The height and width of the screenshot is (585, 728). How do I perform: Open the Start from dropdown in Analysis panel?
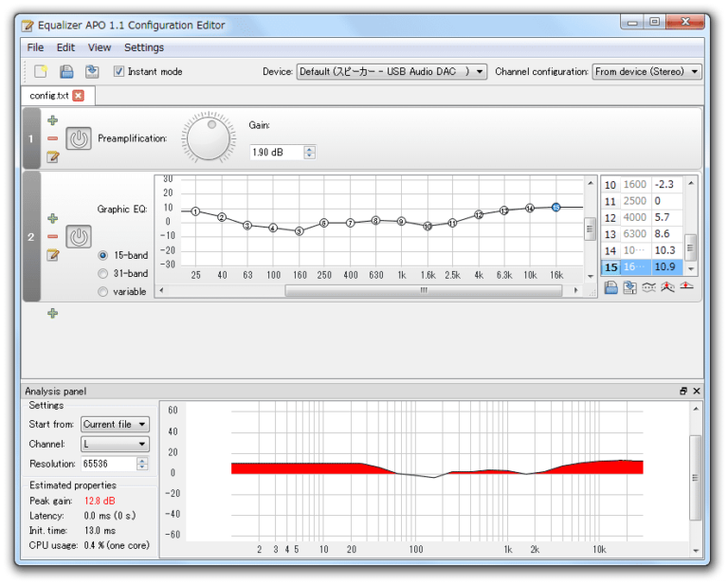click(115, 424)
